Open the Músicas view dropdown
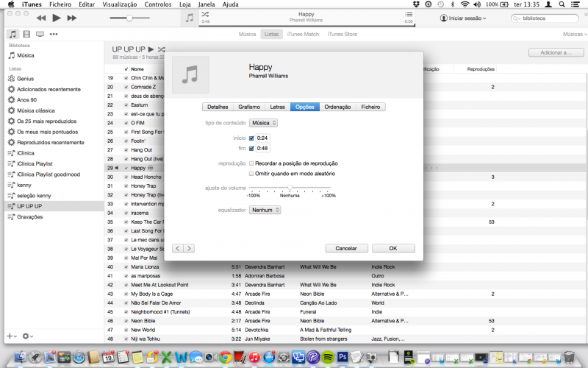 [x=575, y=34]
